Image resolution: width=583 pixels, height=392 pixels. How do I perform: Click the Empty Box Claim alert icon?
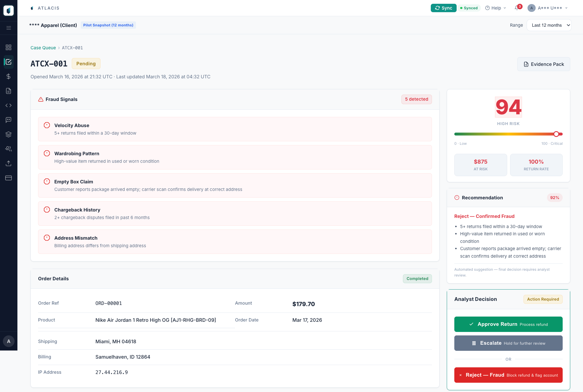(47, 181)
